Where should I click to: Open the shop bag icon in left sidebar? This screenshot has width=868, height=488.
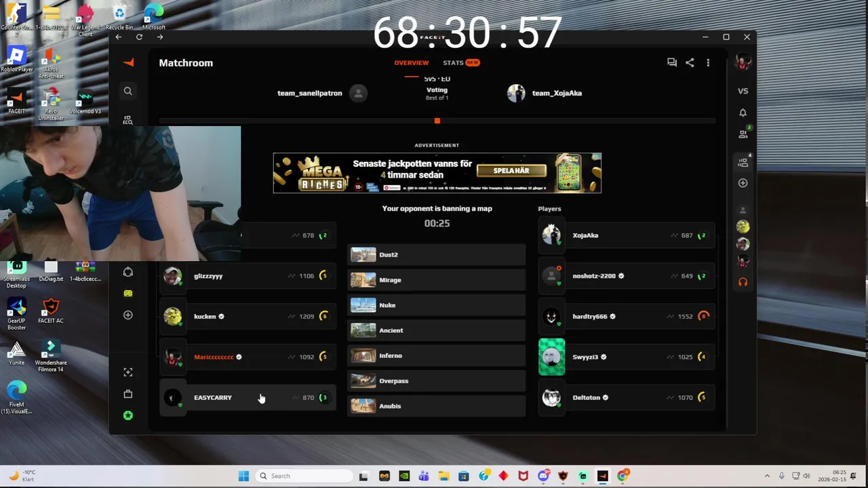pos(127,394)
